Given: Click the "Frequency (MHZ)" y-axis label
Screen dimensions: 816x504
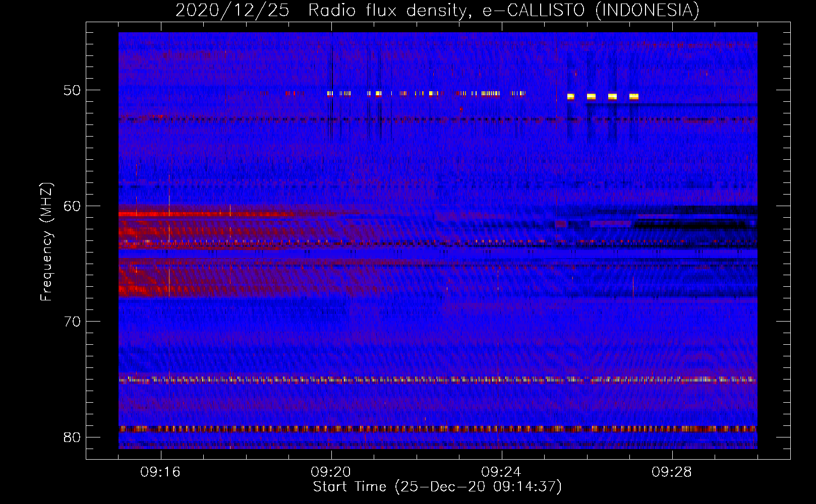Looking at the screenshot, I should (46, 242).
